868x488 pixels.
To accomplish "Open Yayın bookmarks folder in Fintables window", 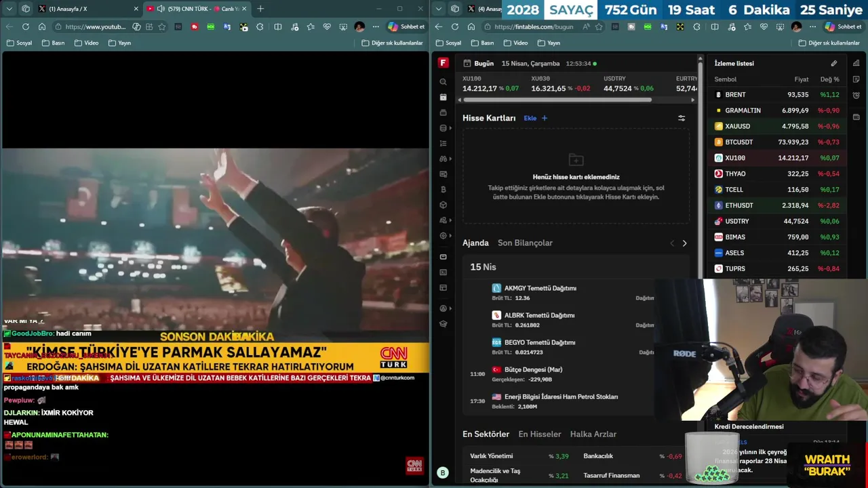I will coord(549,43).
